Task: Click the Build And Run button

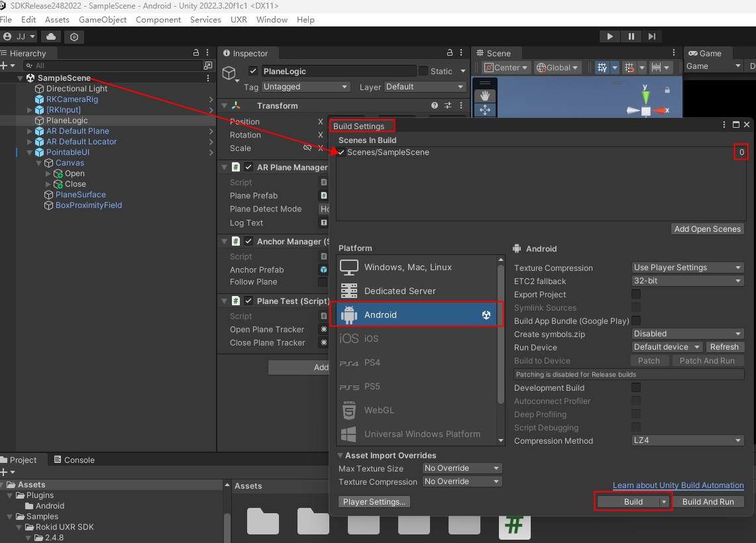Action: coord(708,501)
